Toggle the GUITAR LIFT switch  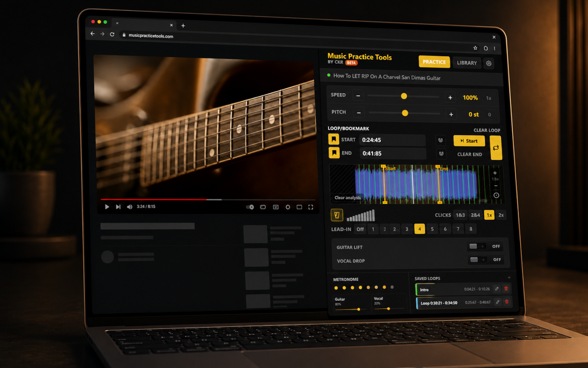(477, 247)
